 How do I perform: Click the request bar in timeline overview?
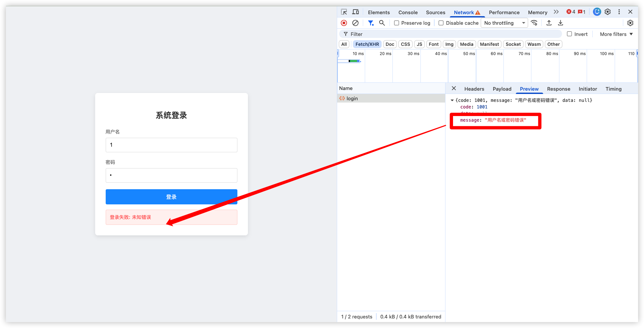pos(354,61)
